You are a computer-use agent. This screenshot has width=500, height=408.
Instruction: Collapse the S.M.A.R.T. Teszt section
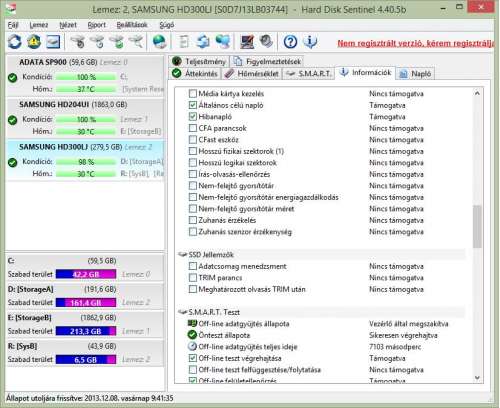pos(183,312)
